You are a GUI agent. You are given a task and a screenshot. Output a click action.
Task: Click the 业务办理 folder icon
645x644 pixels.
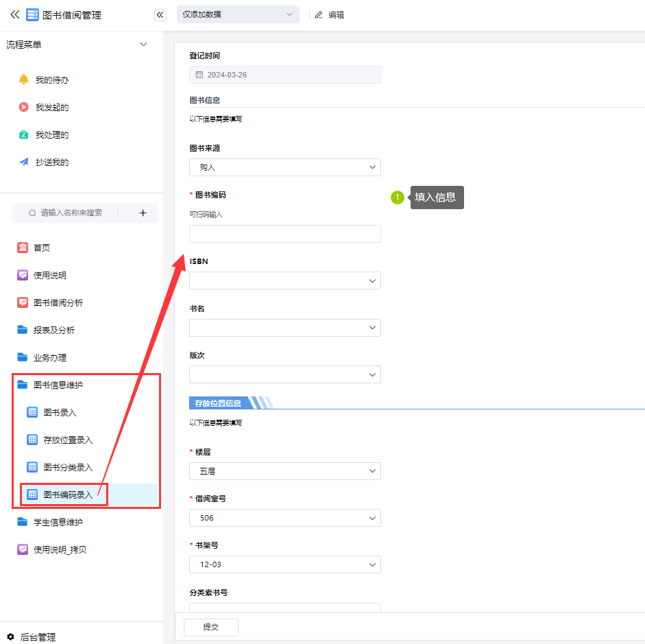tap(22, 357)
